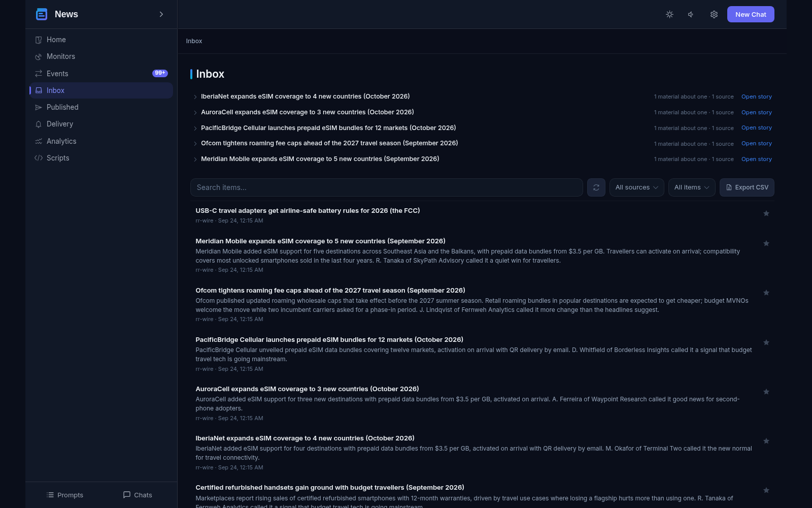Collapse the sidebar with the chevron arrow
812x508 pixels.
coord(161,14)
